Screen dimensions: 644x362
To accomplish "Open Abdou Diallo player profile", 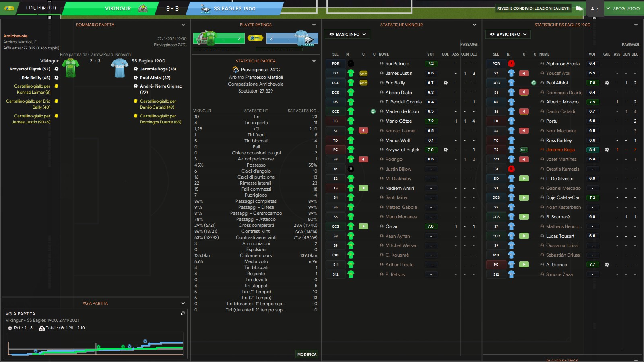I will [398, 93].
